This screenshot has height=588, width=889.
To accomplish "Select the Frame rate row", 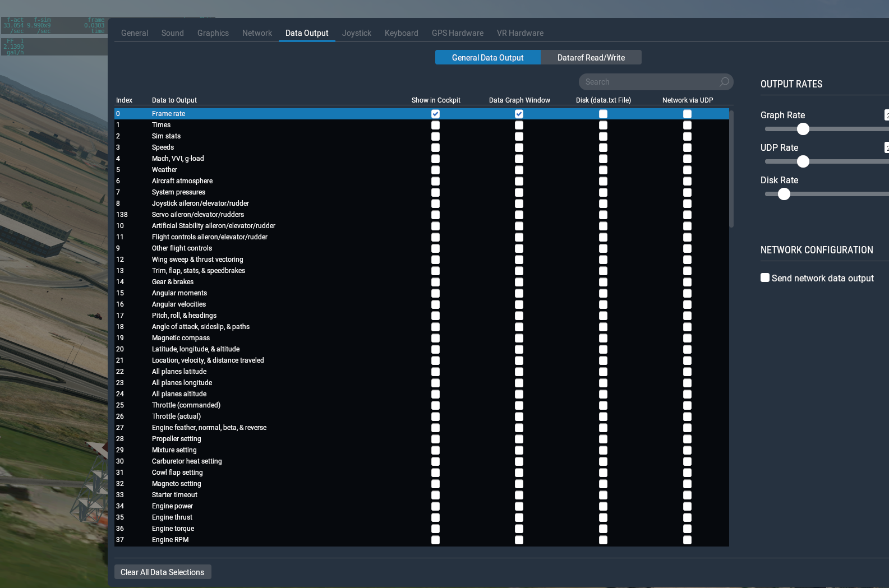I will [x=422, y=114].
